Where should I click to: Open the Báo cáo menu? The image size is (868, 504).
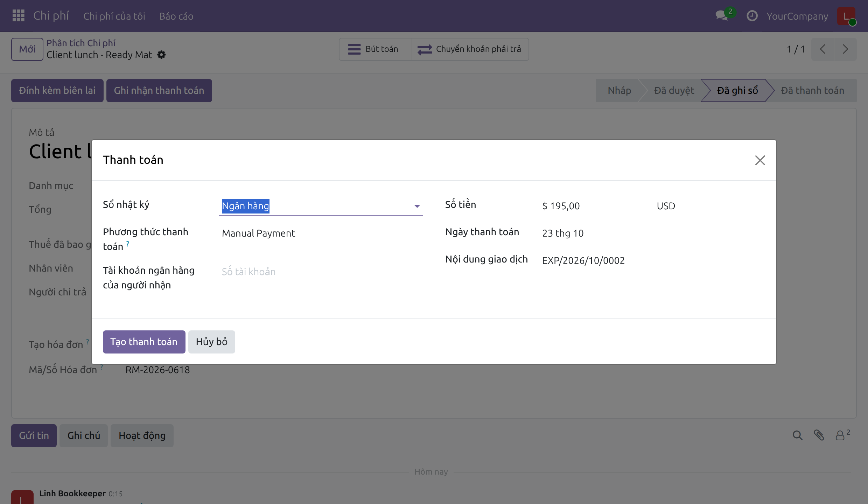click(x=176, y=16)
